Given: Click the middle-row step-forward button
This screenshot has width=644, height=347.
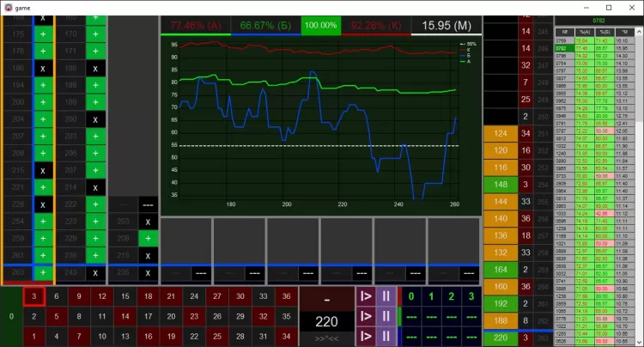Looking at the screenshot, I should pyautogui.click(x=363, y=316).
